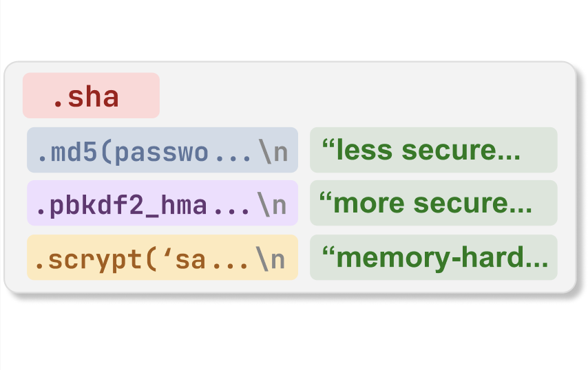This screenshot has height=370, width=588.
Task: Expand the ellipsis in the md5 suggestion
Action: 233,154
